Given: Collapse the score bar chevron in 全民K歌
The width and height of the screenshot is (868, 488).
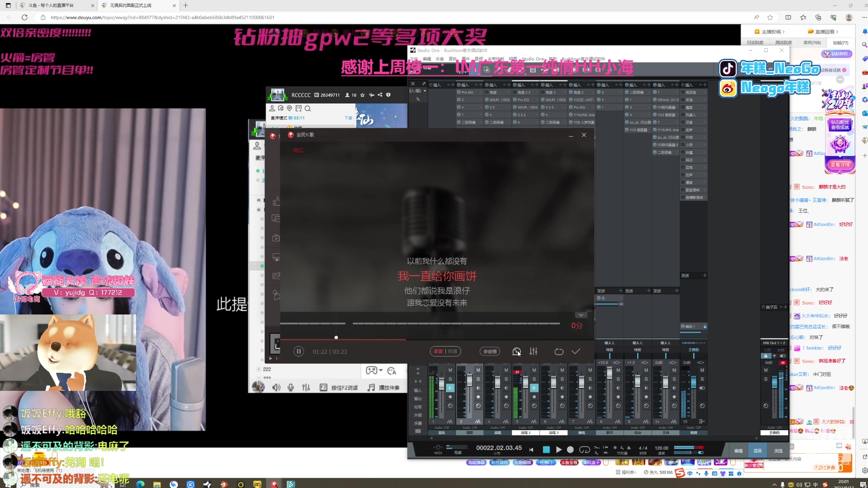Looking at the screenshot, I should [581, 315].
